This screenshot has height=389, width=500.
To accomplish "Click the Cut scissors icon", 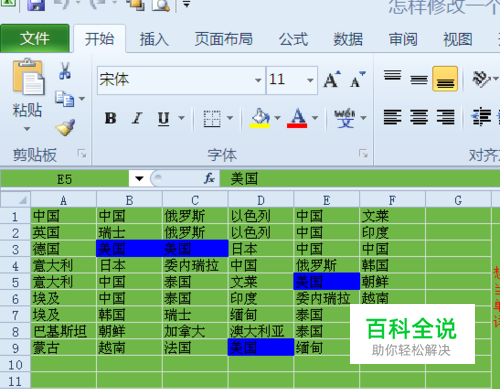I will (x=65, y=71).
